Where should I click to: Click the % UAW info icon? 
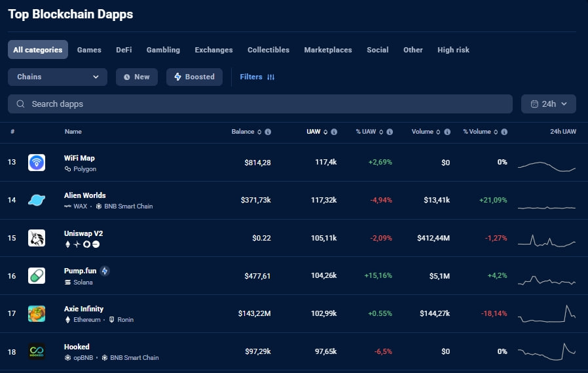pos(390,132)
